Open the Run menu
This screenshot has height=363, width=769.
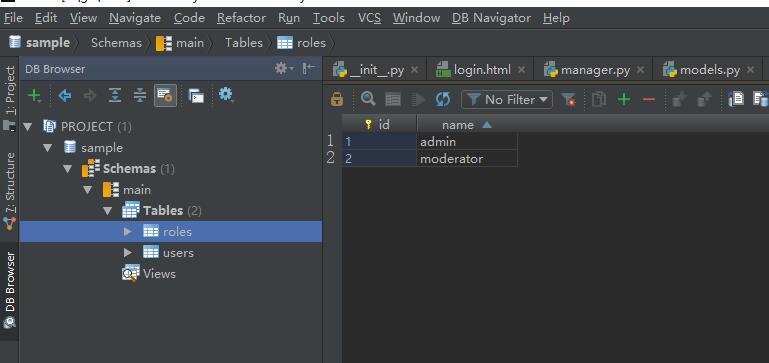(289, 18)
